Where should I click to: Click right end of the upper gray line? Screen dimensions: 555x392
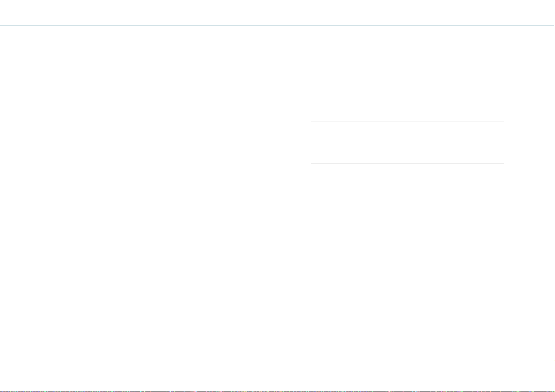503,122
